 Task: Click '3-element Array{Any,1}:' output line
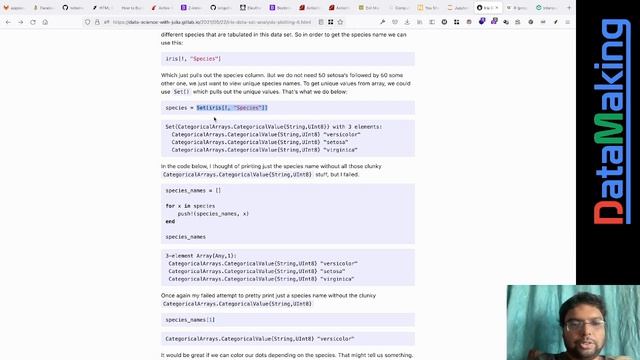pos(201,256)
